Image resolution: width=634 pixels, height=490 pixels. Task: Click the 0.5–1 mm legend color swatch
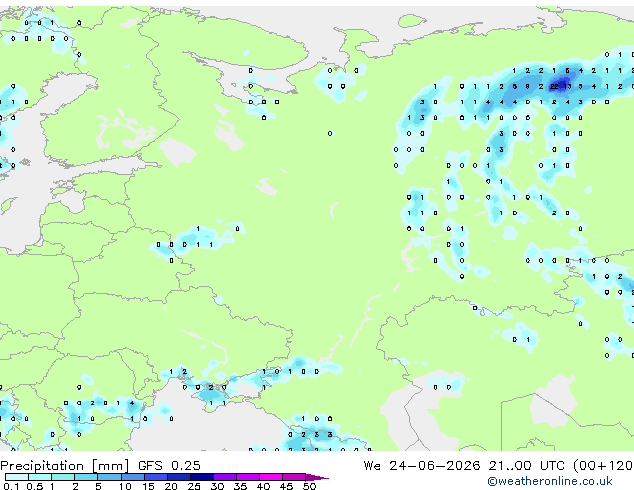click(40, 477)
